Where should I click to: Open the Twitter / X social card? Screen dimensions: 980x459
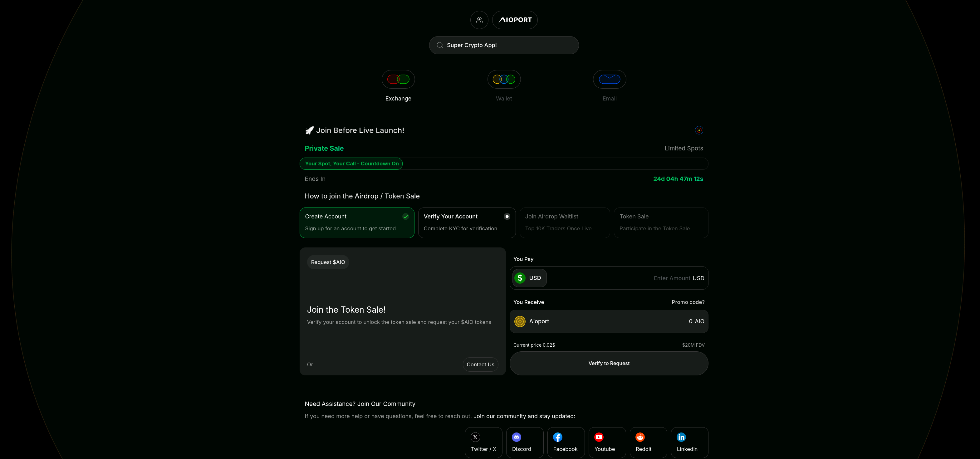point(483,443)
